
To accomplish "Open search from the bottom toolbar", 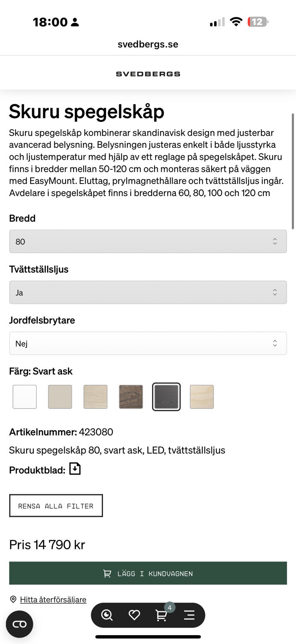I will pos(106,615).
